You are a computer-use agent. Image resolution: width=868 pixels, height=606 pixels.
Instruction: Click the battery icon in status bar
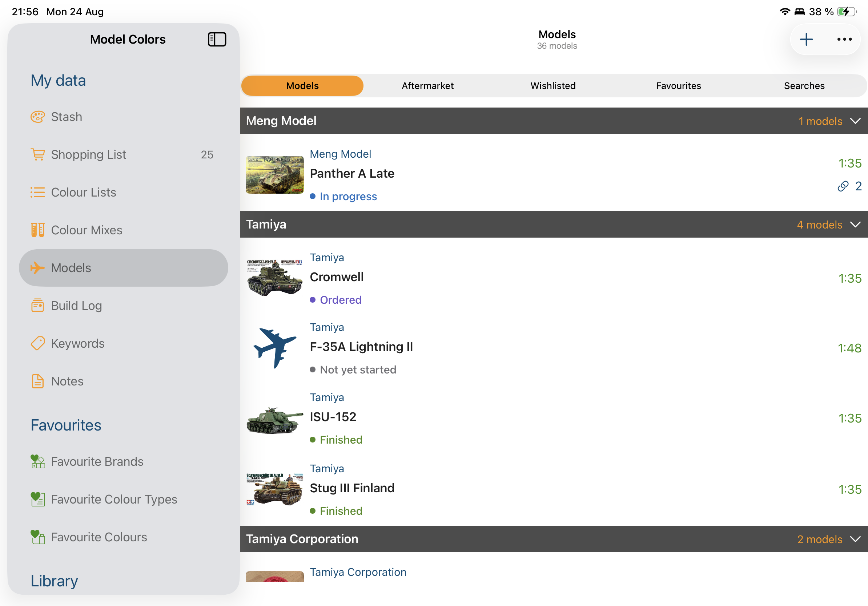pyautogui.click(x=847, y=12)
